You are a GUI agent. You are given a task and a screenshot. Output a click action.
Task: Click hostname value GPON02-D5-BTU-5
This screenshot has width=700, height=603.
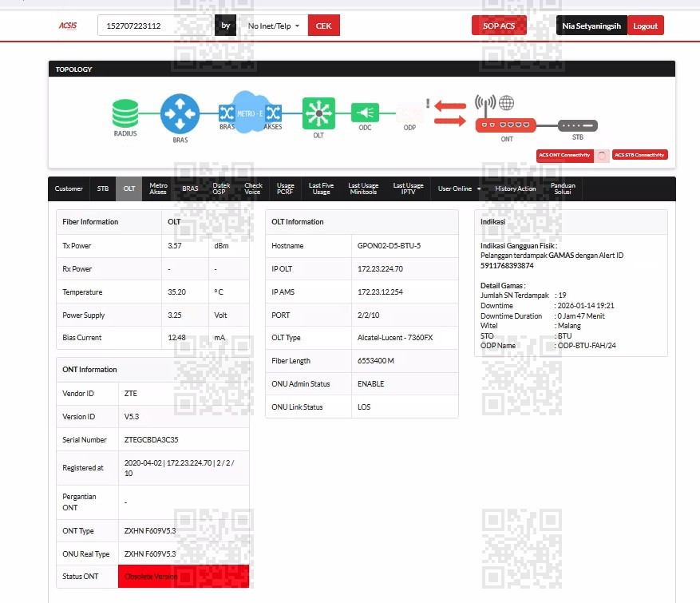pyautogui.click(x=389, y=246)
